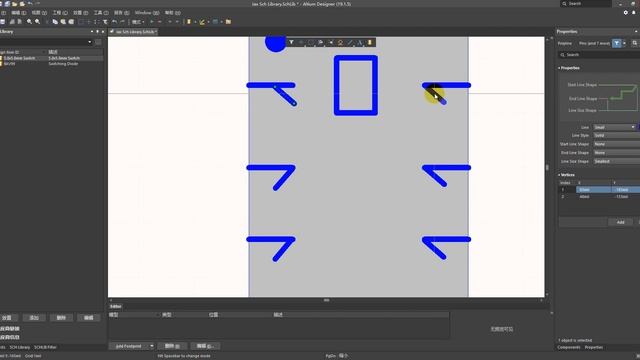Viewport: 640px width, 360px height.
Task: Open the Library panel search dropdown arrow
Action: pyautogui.click(x=89, y=42)
